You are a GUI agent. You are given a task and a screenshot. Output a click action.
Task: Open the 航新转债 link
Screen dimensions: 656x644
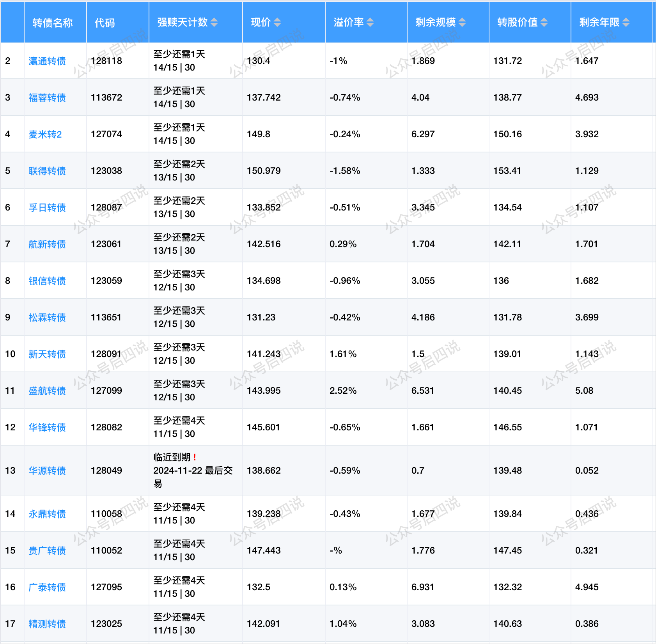pyautogui.click(x=47, y=244)
